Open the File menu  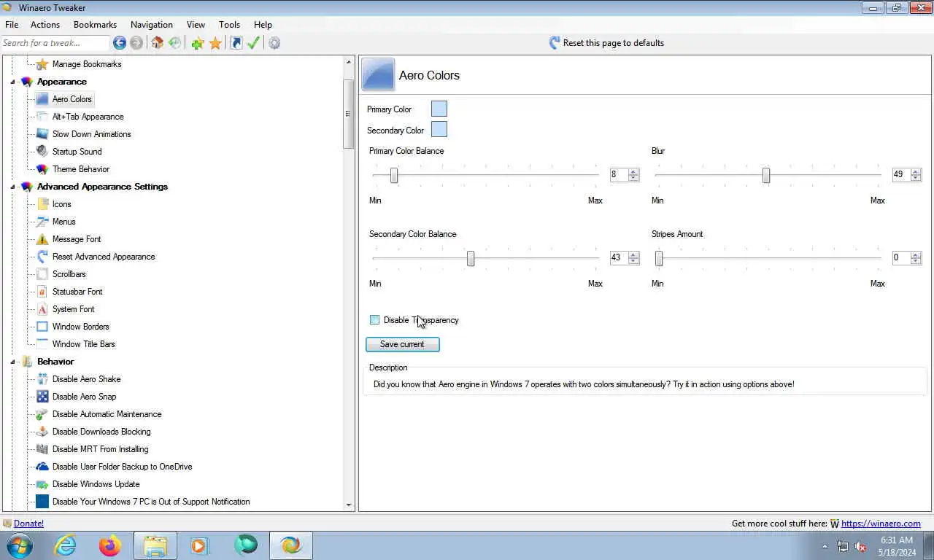coord(12,25)
